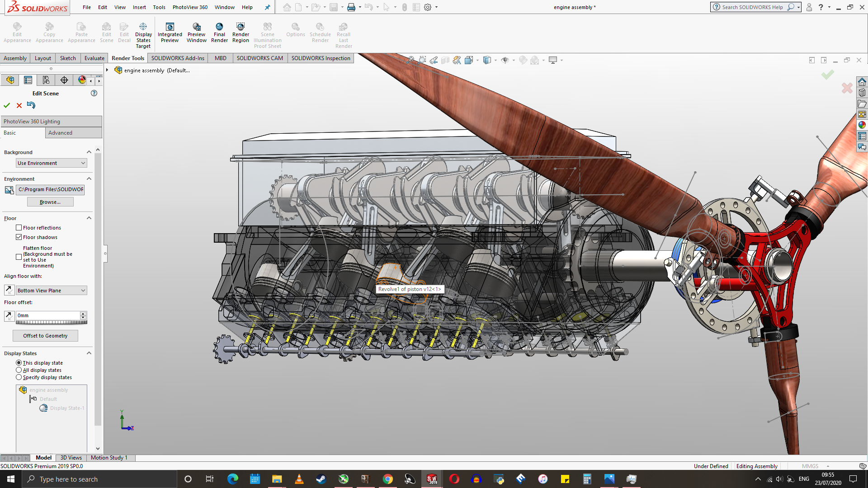Click environment file path field

51,189
